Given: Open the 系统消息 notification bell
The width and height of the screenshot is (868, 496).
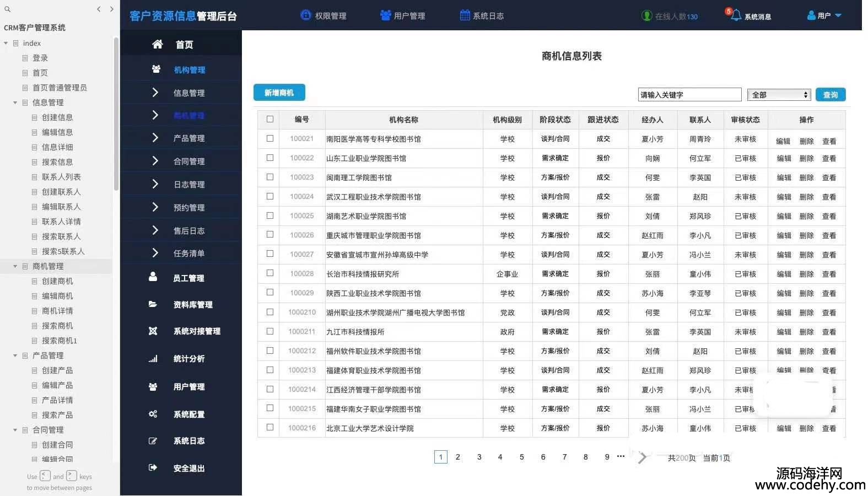Looking at the screenshot, I should [x=736, y=15].
